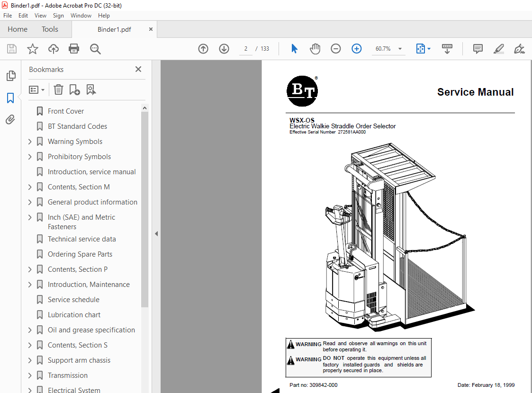Switch to the Home tab

click(x=18, y=29)
